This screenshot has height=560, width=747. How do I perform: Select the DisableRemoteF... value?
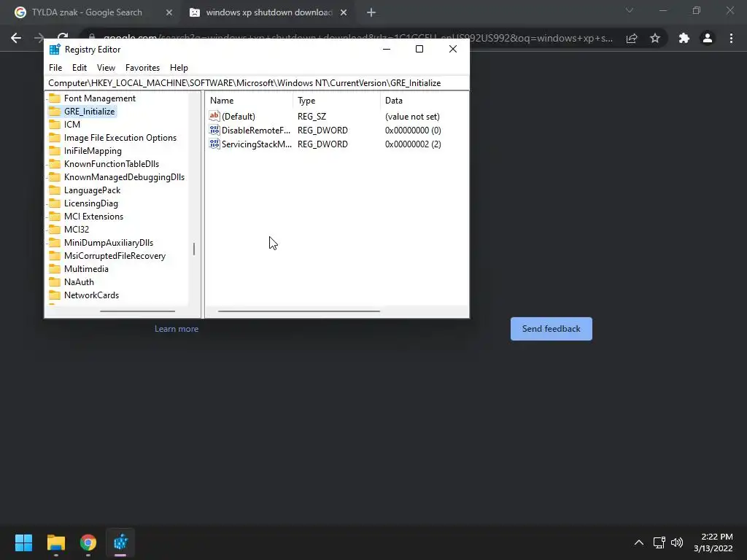pos(256,130)
